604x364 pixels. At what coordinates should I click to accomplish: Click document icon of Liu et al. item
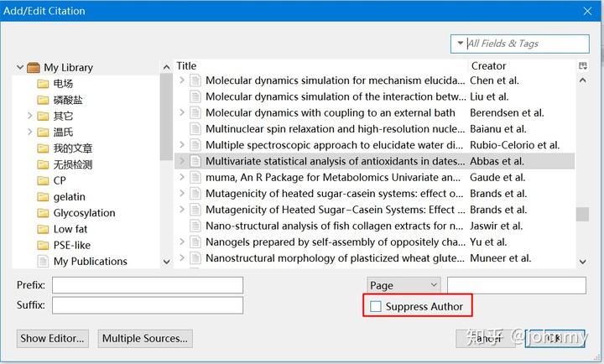tap(195, 96)
